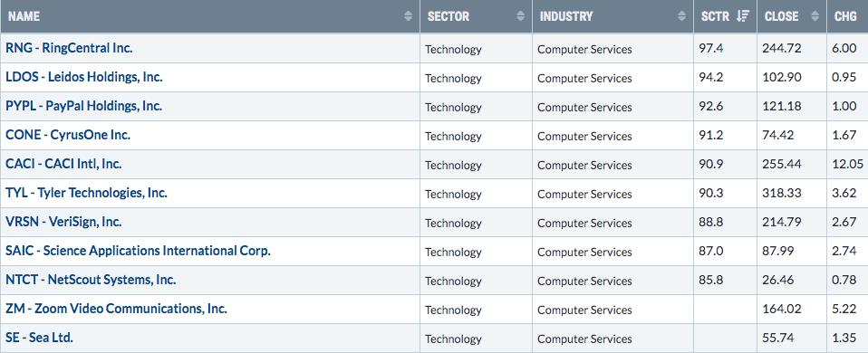The image size is (868, 353).
Task: Open SE - Sea Ltd. link
Action: [x=39, y=338]
